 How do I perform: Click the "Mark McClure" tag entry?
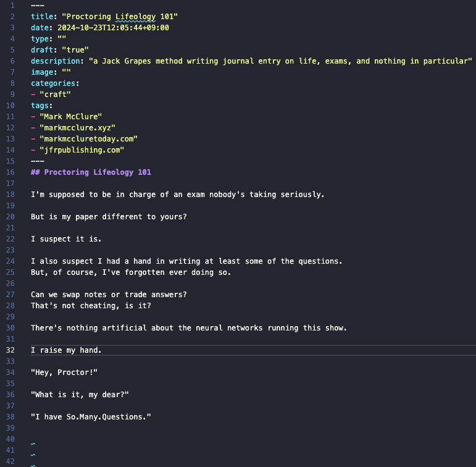(71, 117)
